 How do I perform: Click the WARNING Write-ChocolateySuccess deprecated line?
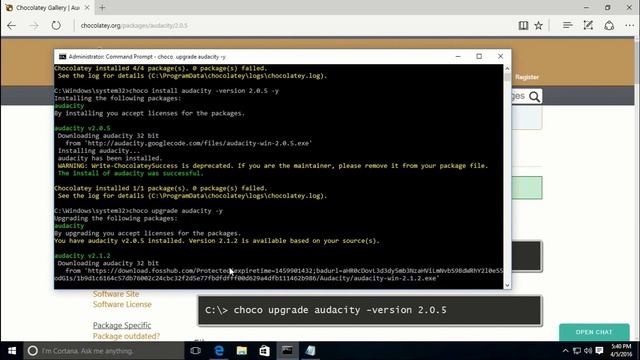point(273,166)
